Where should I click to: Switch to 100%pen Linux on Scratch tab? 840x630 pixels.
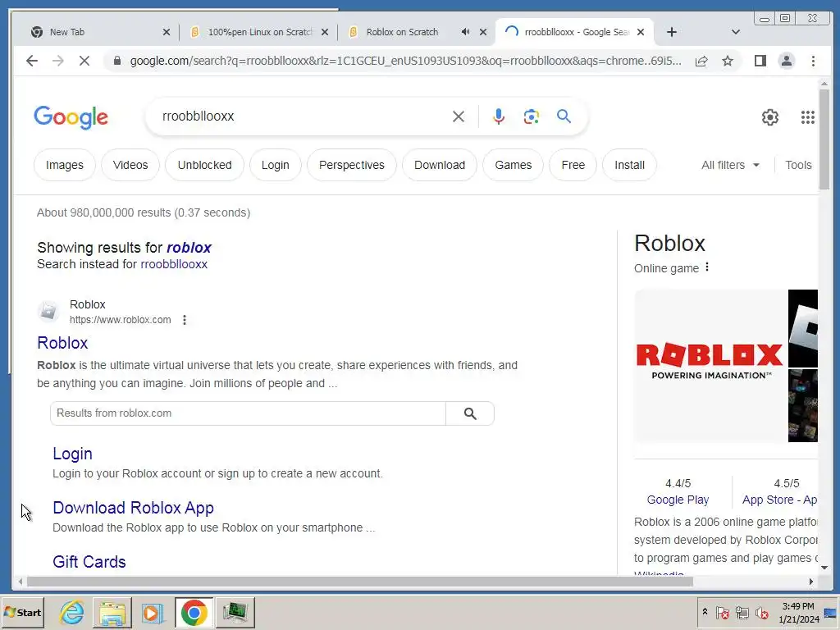[259, 32]
